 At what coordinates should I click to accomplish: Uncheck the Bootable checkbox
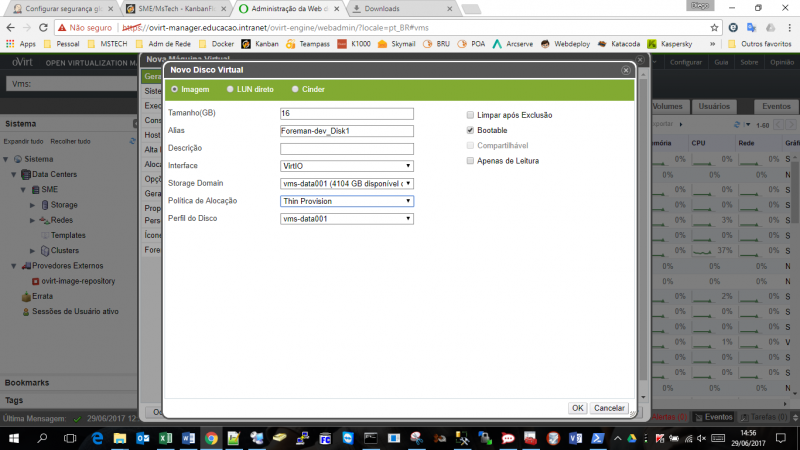pos(470,130)
